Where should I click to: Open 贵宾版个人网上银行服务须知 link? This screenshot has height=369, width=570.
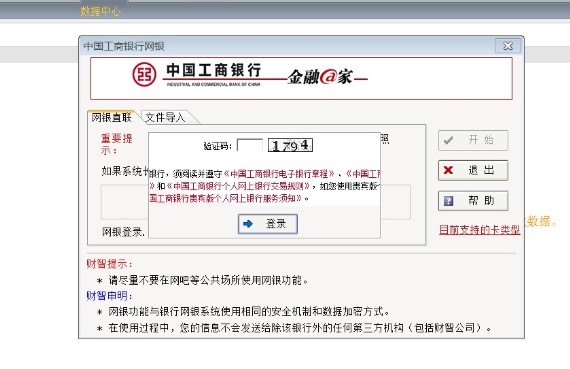[225, 198]
